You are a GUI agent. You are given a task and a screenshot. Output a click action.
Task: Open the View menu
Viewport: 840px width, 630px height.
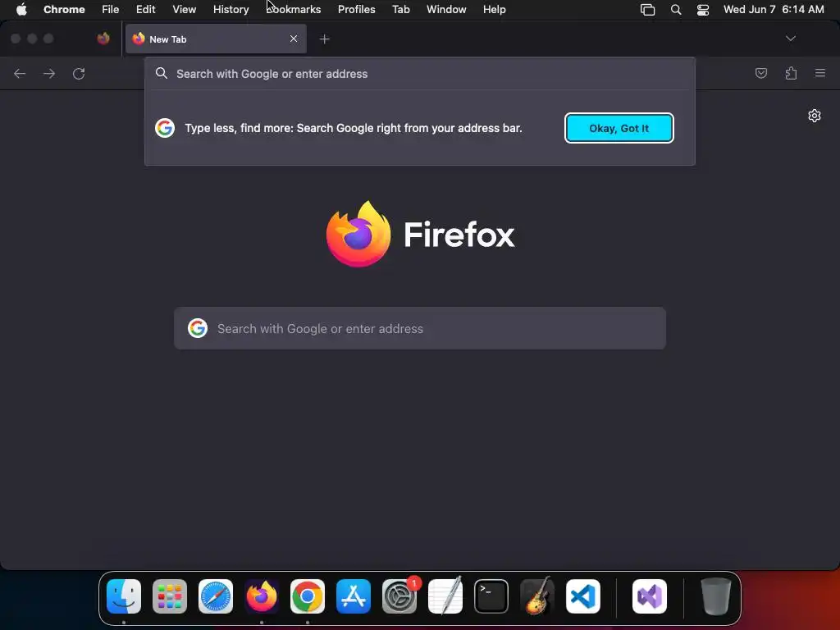point(185,10)
